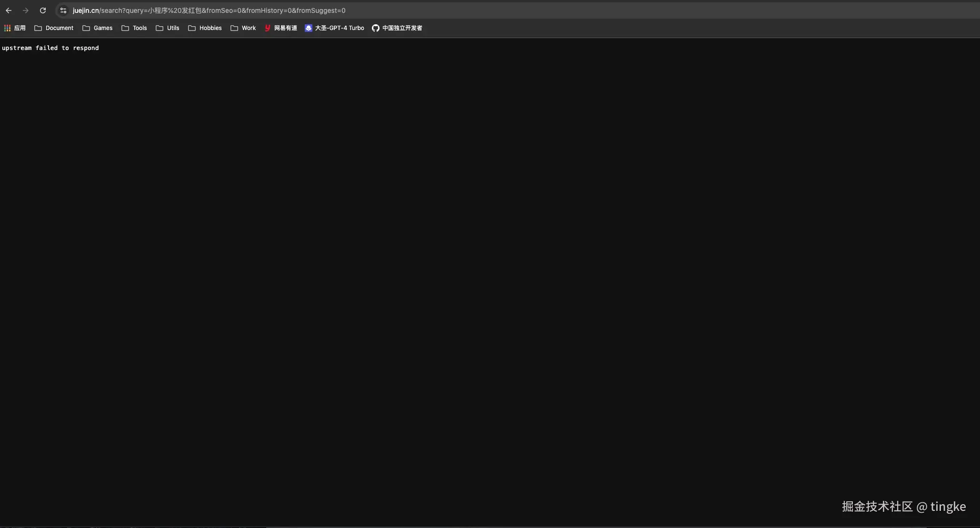Reload the juejin.cn page
The height and width of the screenshot is (528, 980).
tap(43, 10)
